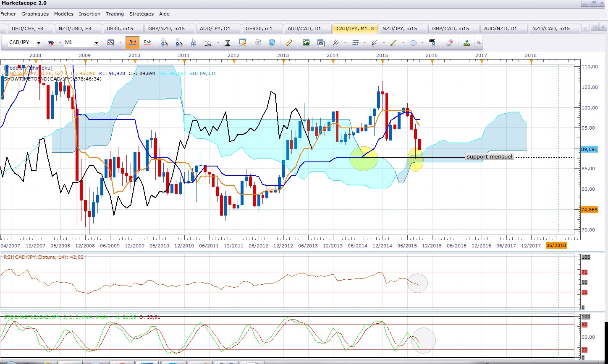Show more chart tabs overflow arrow
Image resolution: width=608 pixels, height=364 pixels.
pos(585,29)
